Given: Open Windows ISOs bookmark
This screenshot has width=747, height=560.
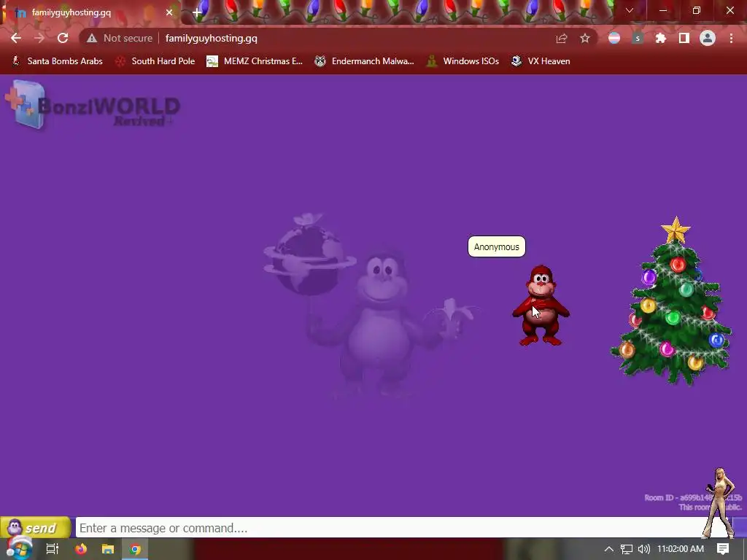Looking at the screenshot, I should pyautogui.click(x=462, y=61).
